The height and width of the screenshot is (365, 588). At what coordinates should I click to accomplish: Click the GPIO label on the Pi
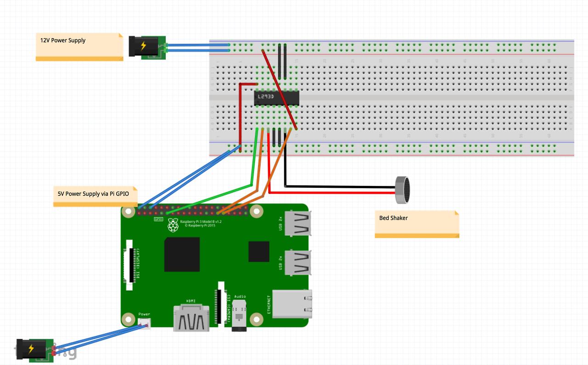click(158, 219)
